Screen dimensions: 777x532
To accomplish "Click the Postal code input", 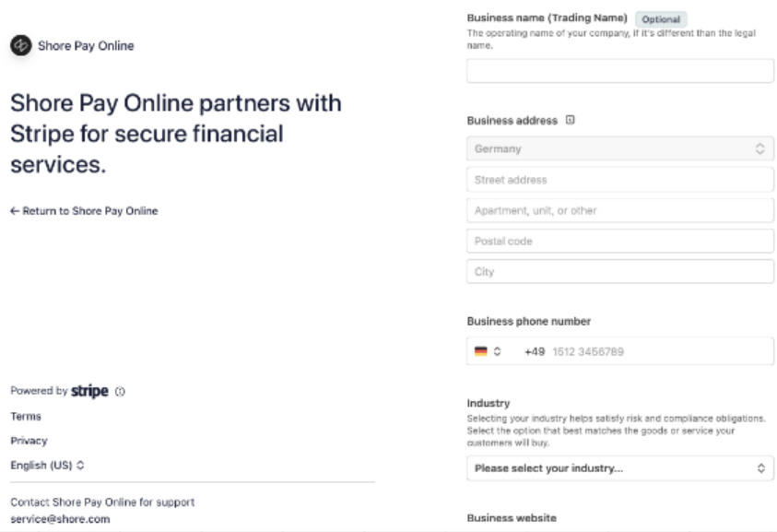I will coord(619,242).
